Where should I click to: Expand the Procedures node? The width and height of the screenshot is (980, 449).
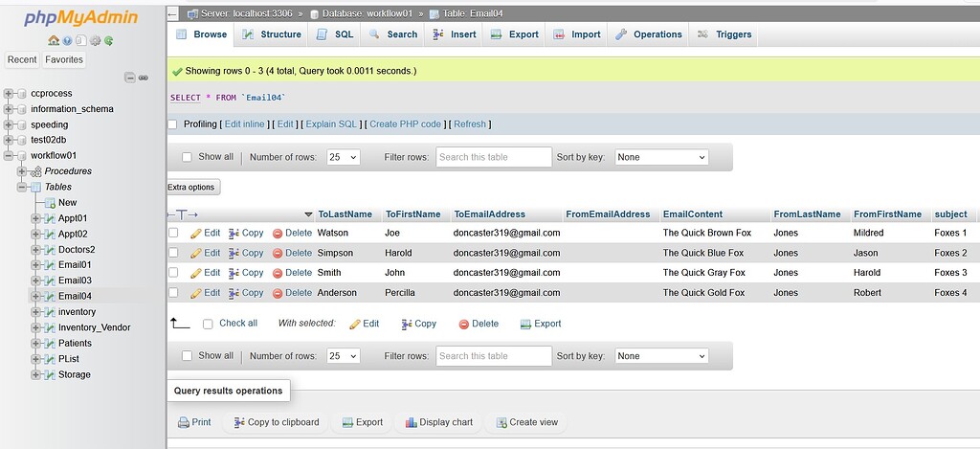22,171
